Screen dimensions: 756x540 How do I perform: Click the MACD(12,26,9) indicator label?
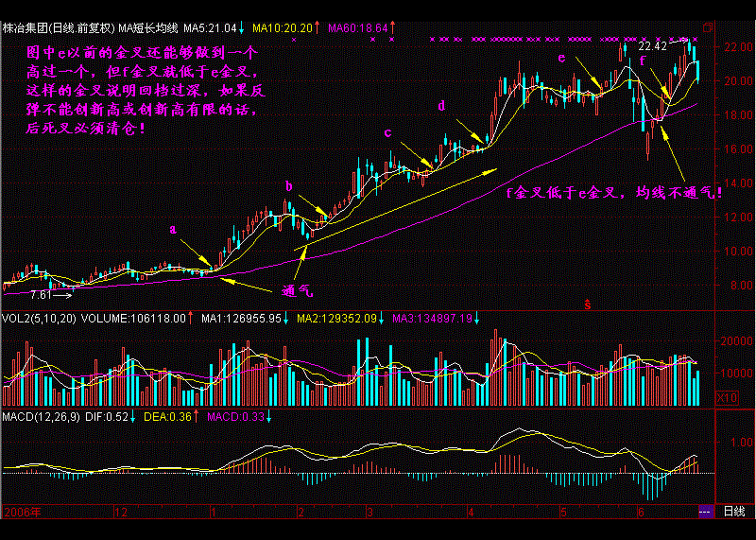pos(41,417)
